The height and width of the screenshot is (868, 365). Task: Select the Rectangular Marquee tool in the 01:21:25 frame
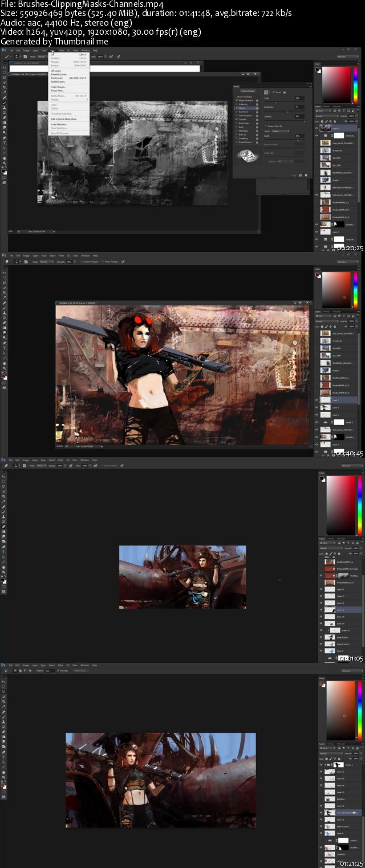(4, 688)
